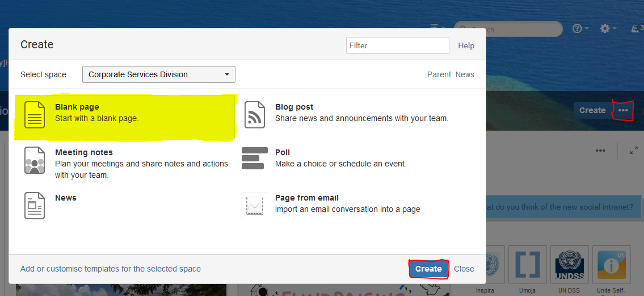Open the help question mark menu
This screenshot has height=296, width=644.
click(x=581, y=28)
